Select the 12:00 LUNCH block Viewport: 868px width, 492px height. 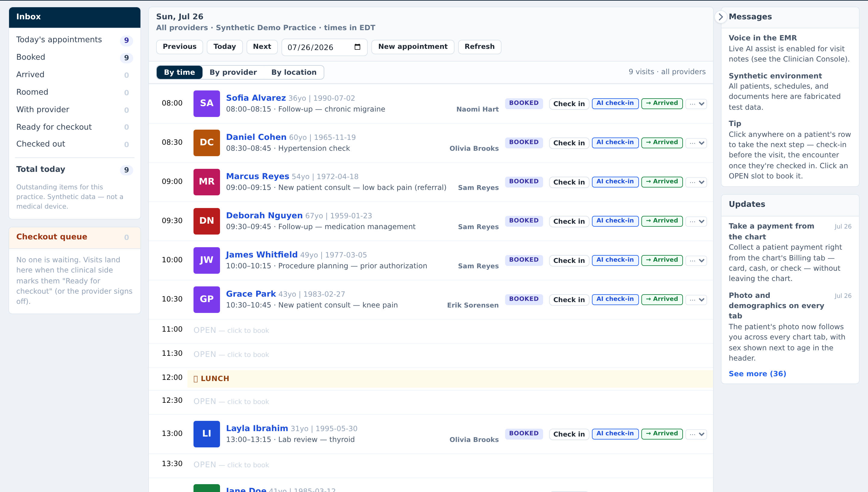[x=450, y=378]
